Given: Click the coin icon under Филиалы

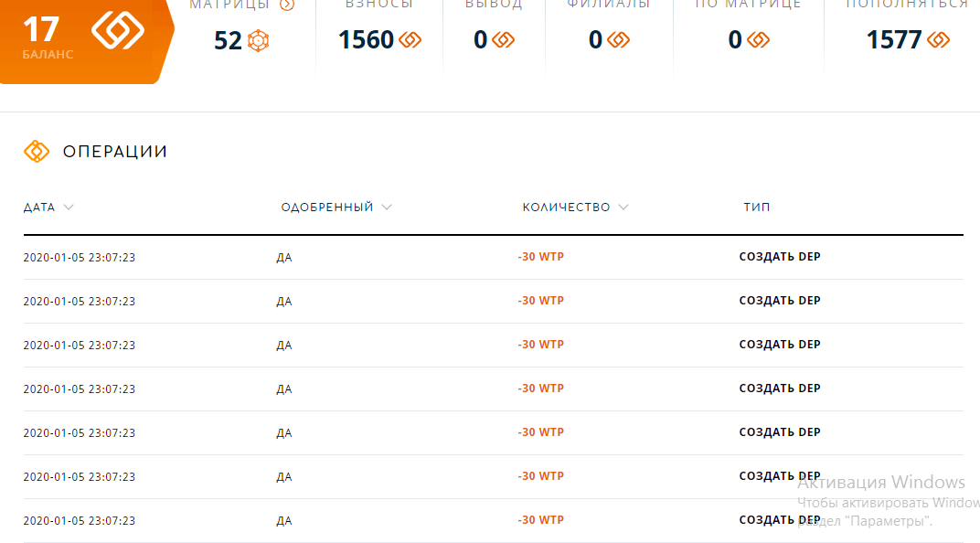Looking at the screenshot, I should pyautogui.click(x=619, y=40).
